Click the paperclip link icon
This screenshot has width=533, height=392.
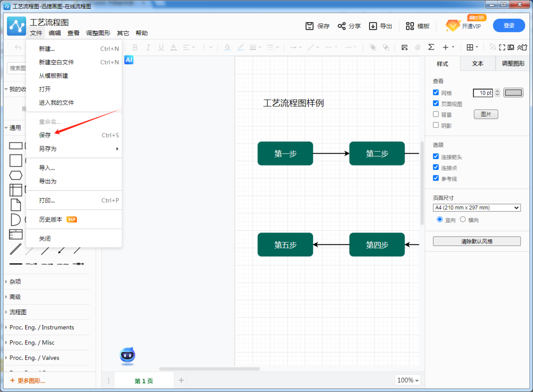(x=418, y=47)
